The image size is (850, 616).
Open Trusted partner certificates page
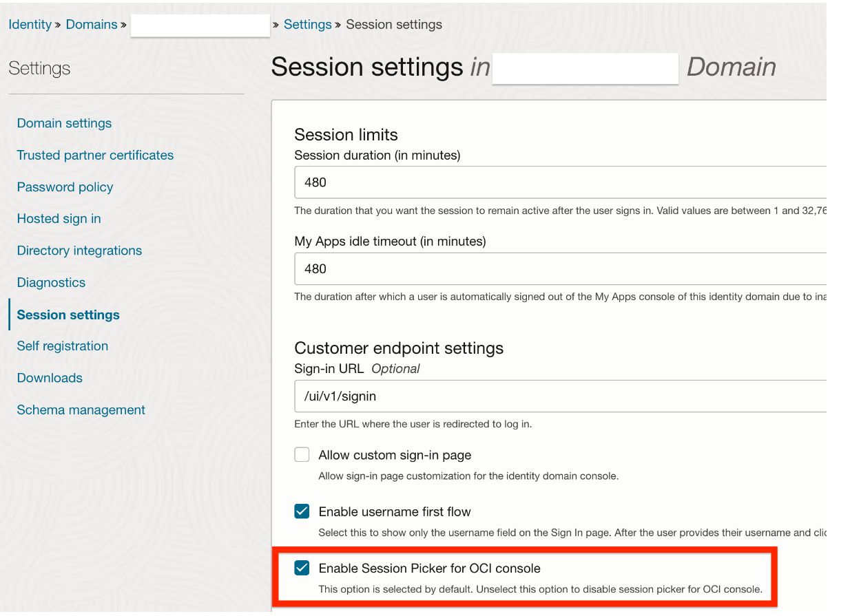tap(95, 155)
